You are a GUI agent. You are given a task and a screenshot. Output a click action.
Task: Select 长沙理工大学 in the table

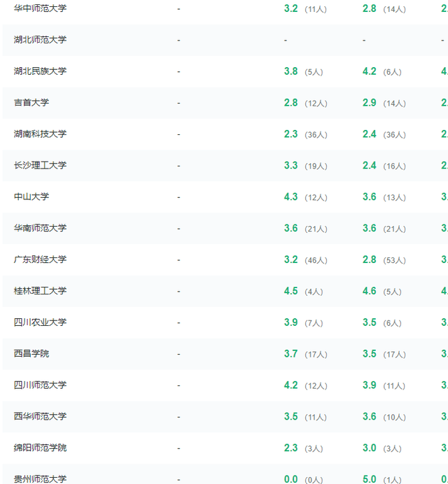40,166
